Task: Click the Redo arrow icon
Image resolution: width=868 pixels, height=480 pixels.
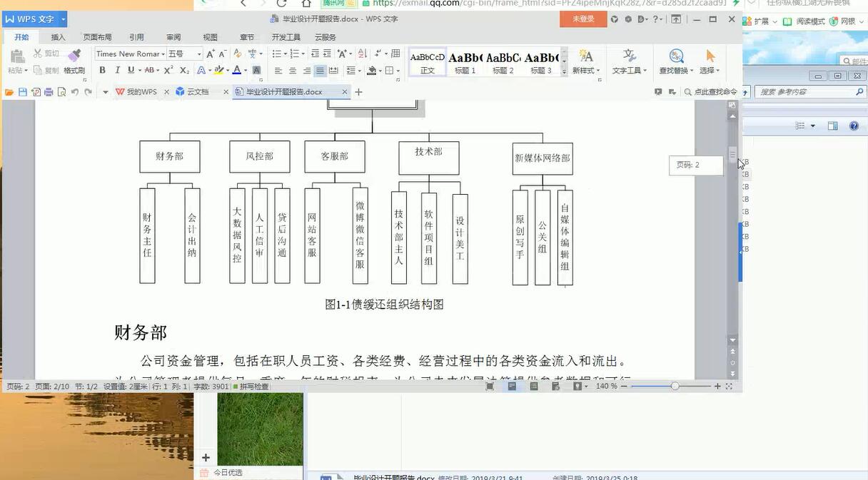Action: 88,92
